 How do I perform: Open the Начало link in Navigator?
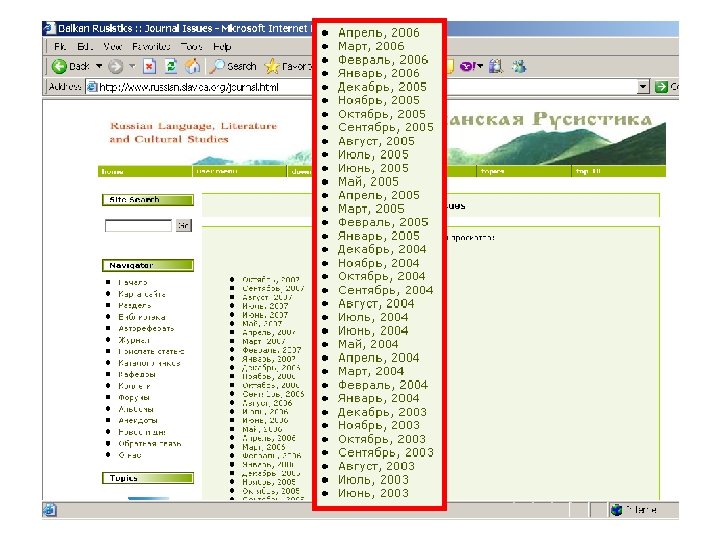(133, 282)
